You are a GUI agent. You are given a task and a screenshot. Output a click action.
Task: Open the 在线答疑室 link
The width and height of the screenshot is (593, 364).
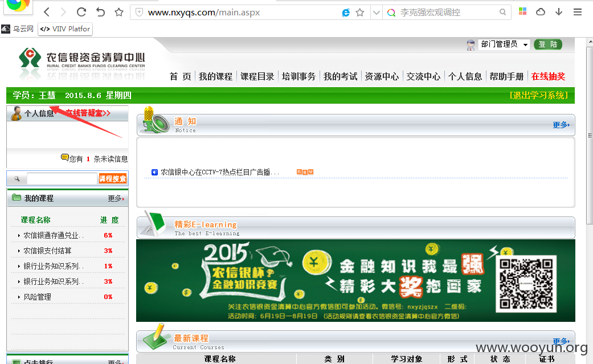tap(88, 113)
